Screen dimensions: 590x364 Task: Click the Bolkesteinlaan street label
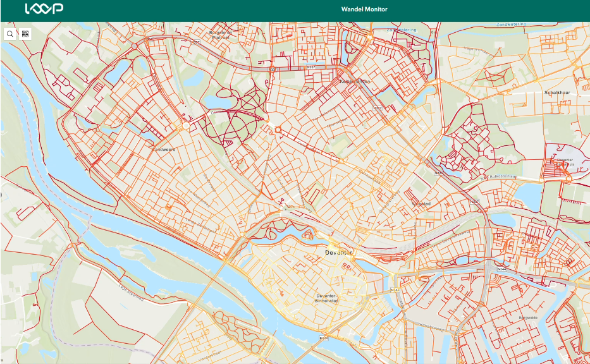tap(503, 176)
